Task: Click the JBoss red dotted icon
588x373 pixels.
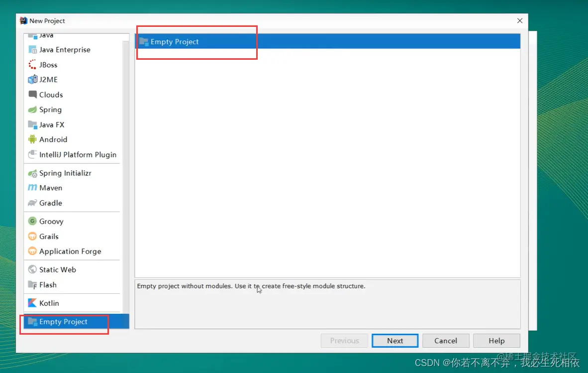Action: click(x=33, y=65)
